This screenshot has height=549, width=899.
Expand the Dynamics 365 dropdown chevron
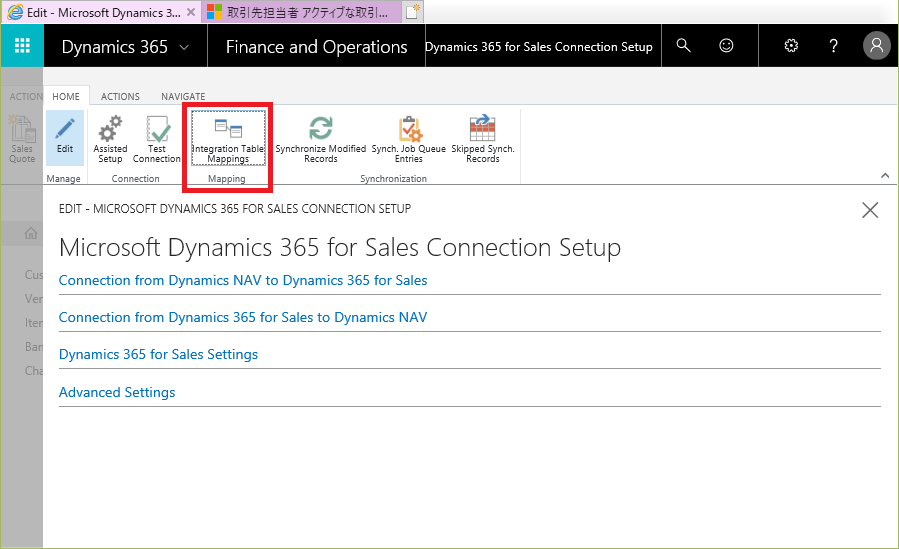pos(184,47)
